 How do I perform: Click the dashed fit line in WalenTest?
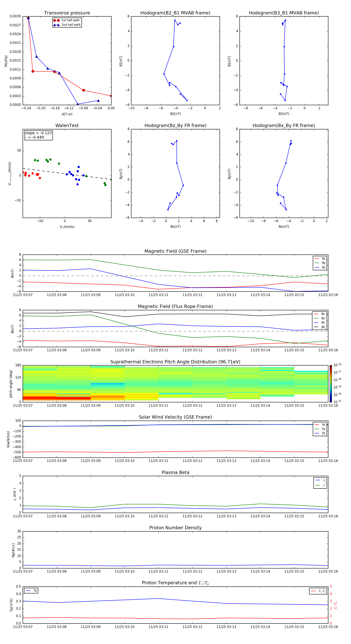67,174
